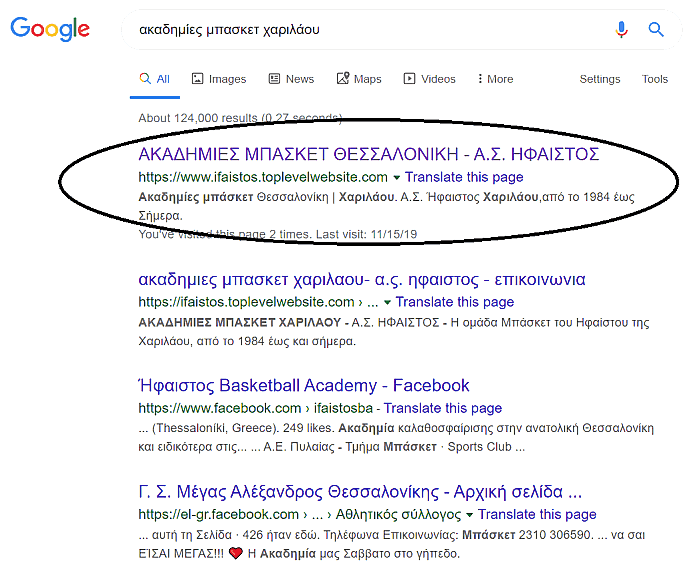The image size is (700, 575).
Task: Click https://www.ifaistos.toplevelwebsite.com URL
Action: [x=263, y=177]
